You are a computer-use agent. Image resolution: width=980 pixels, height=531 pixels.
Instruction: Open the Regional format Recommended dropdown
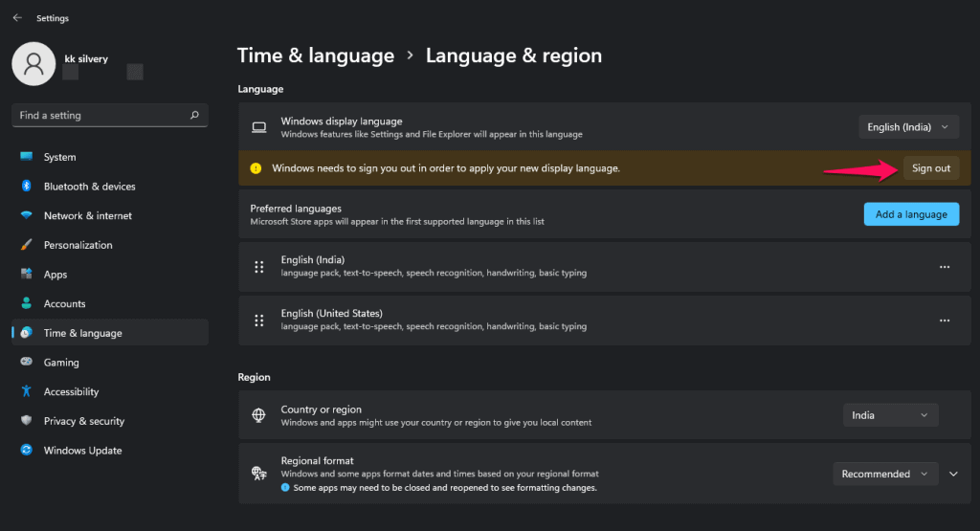click(x=884, y=474)
